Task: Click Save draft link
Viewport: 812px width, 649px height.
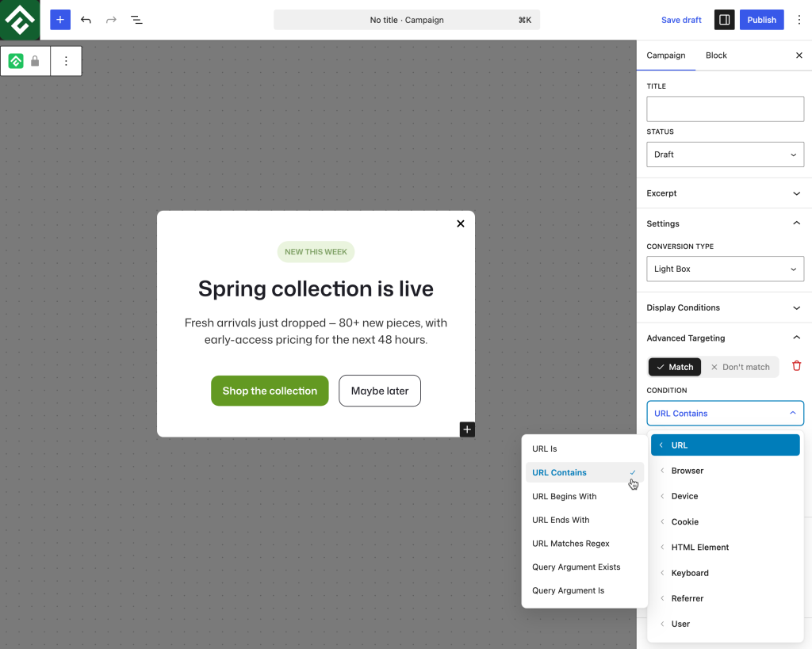Action: click(x=681, y=20)
